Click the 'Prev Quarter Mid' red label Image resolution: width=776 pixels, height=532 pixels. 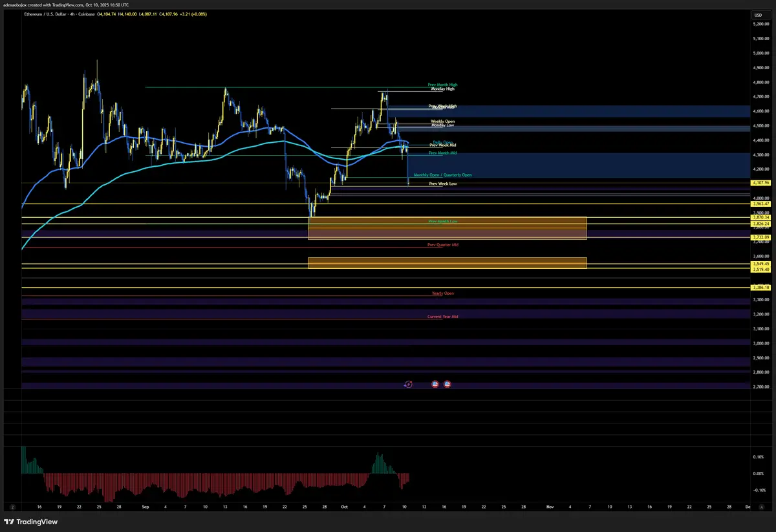[x=443, y=245]
